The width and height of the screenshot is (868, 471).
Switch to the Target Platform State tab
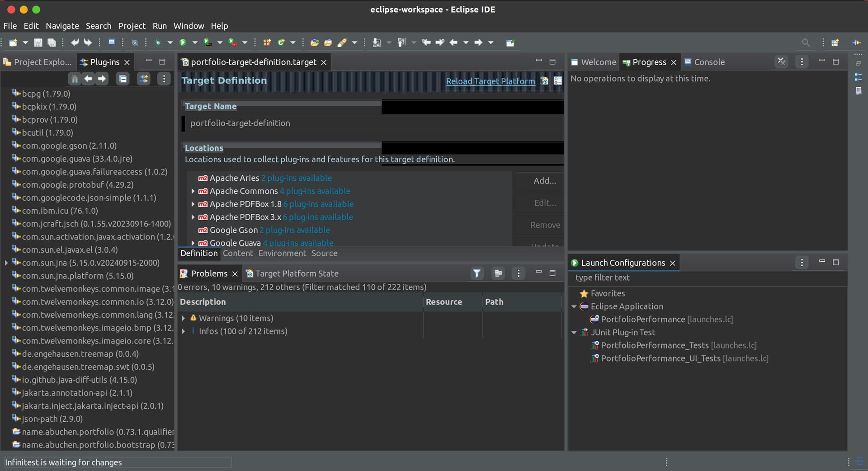pyautogui.click(x=297, y=273)
